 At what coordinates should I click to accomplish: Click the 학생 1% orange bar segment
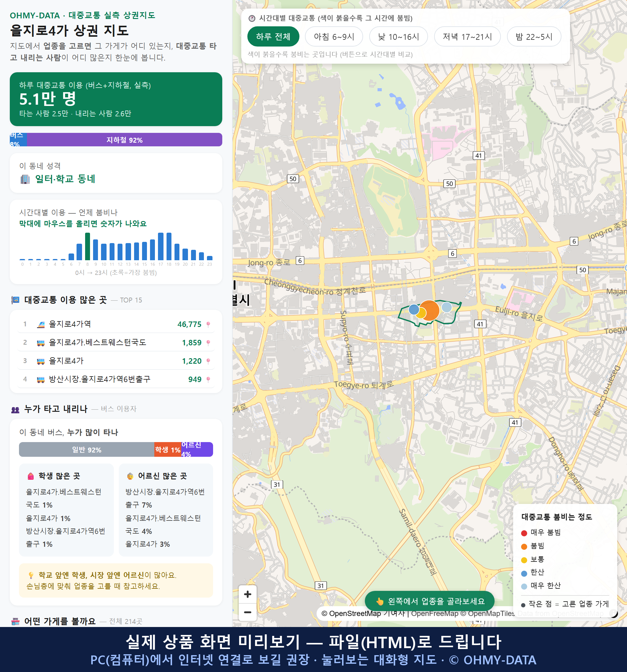(168, 449)
